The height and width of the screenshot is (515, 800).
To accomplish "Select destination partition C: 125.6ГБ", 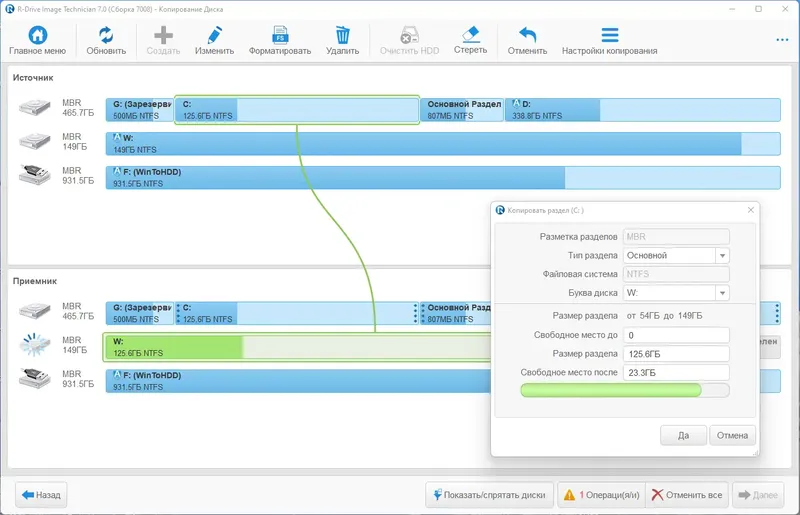I will (x=297, y=313).
